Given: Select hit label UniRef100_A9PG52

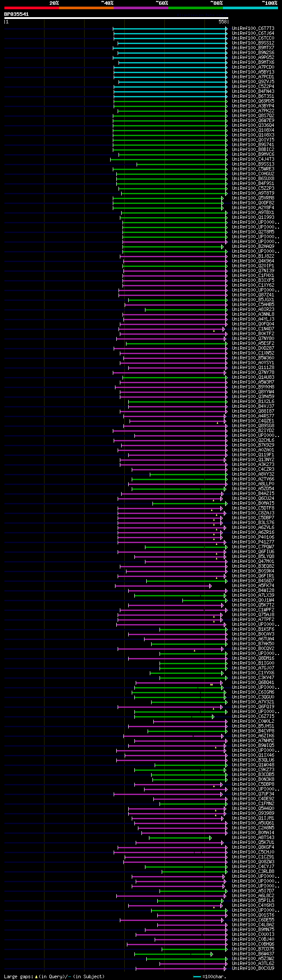Looking at the screenshot, I should tap(253, 57).
